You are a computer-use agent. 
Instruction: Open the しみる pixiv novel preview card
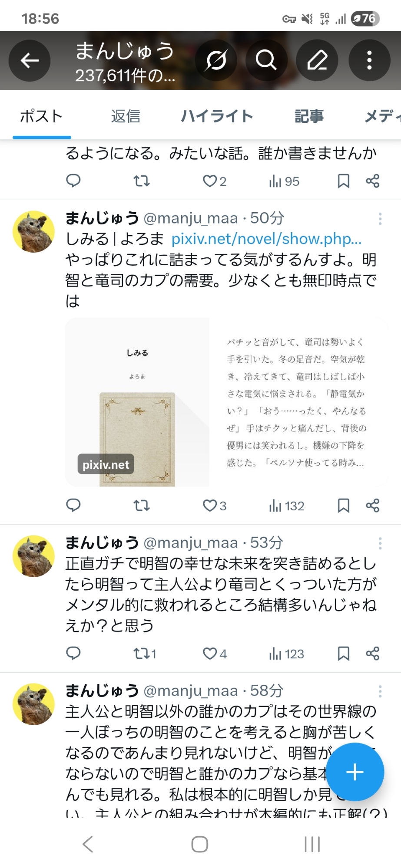point(226,402)
